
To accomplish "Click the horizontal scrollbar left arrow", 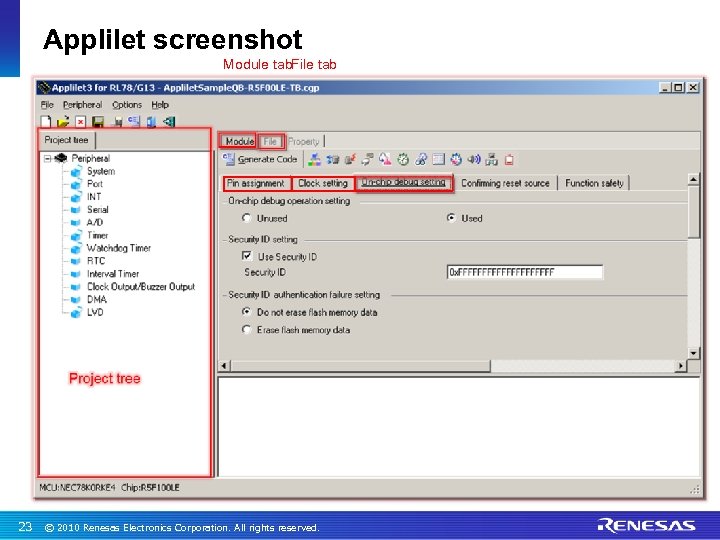I will click(x=224, y=366).
